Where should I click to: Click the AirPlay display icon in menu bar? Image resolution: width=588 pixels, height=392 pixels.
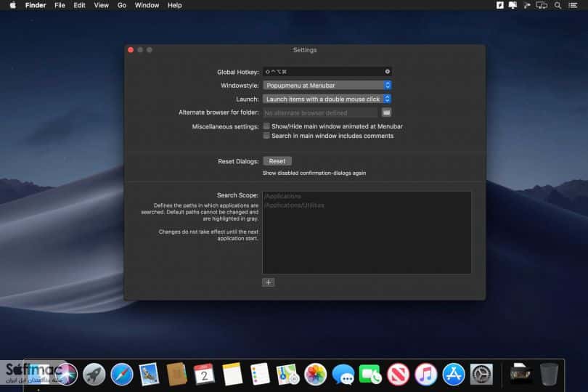pyautogui.click(x=542, y=5)
